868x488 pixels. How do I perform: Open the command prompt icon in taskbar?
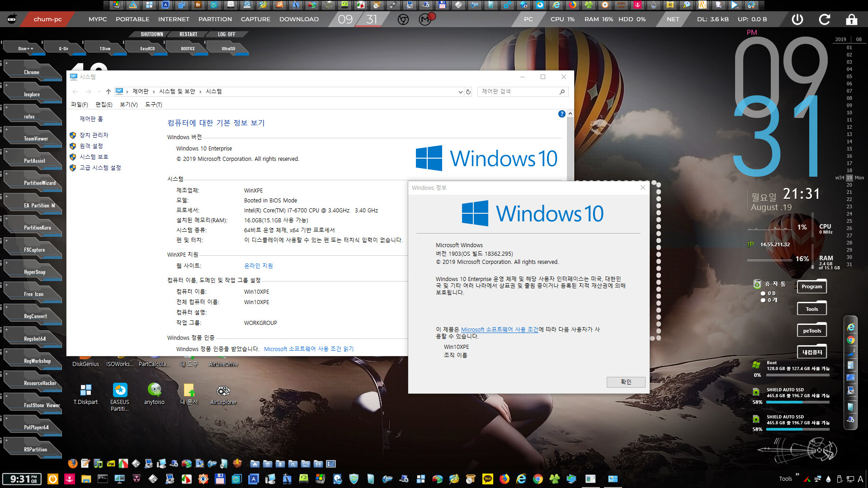pos(103,479)
